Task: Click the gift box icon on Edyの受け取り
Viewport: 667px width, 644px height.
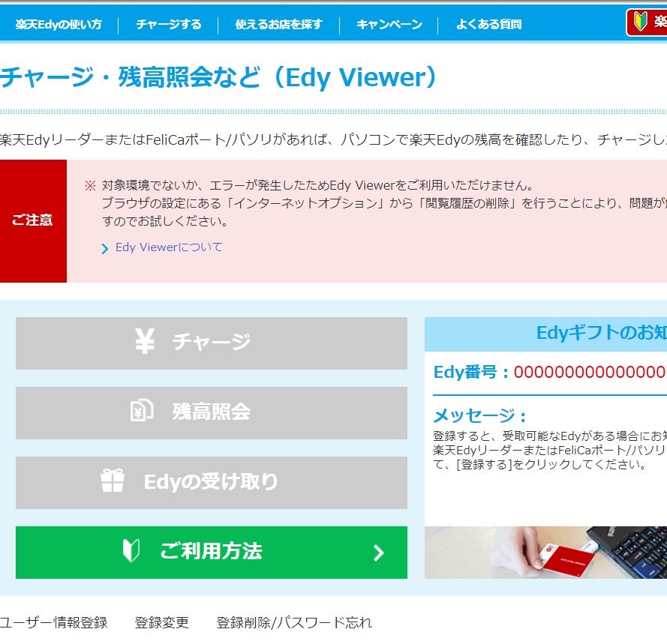Action: [x=113, y=481]
